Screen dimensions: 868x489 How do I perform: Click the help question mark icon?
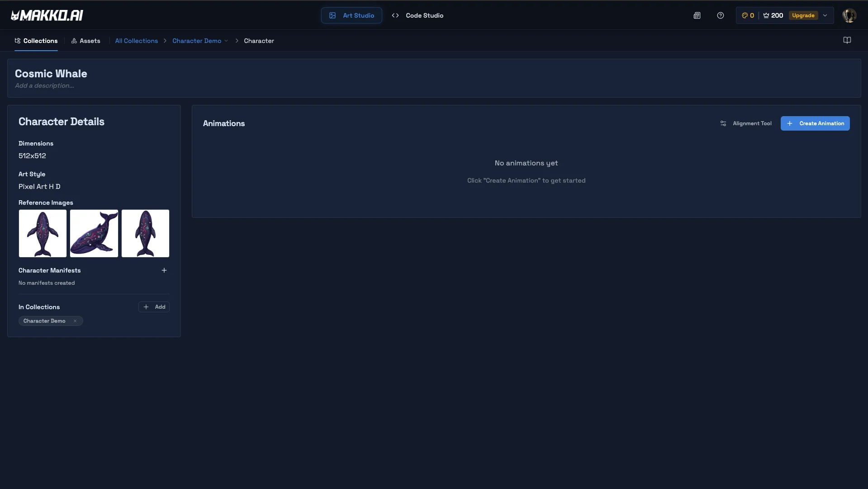[x=720, y=15]
